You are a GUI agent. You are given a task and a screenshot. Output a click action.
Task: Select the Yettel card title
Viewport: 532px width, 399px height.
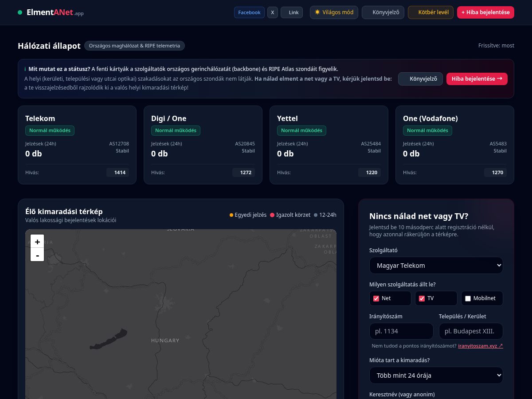pyautogui.click(x=287, y=118)
